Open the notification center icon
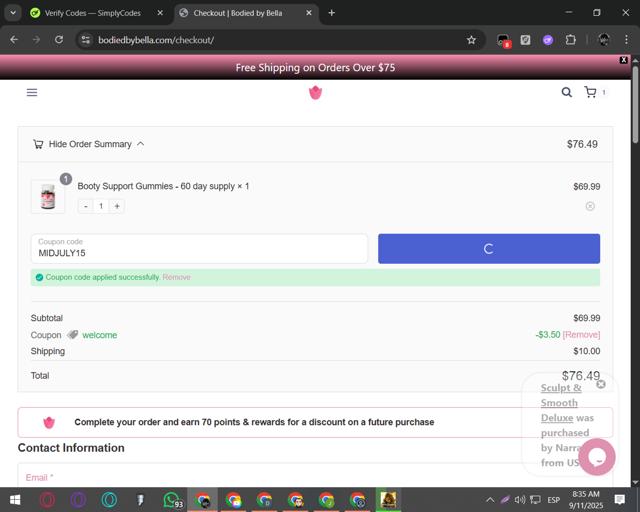640x512 pixels. point(620,500)
